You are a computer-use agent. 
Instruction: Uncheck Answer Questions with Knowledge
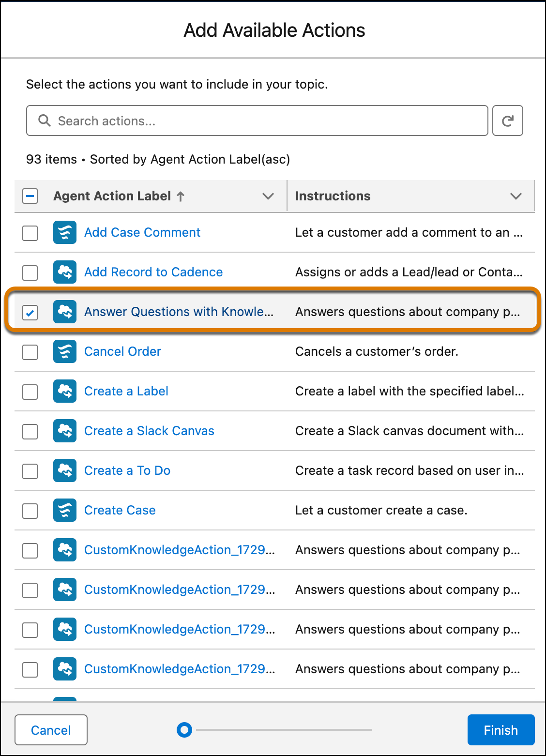pos(30,313)
